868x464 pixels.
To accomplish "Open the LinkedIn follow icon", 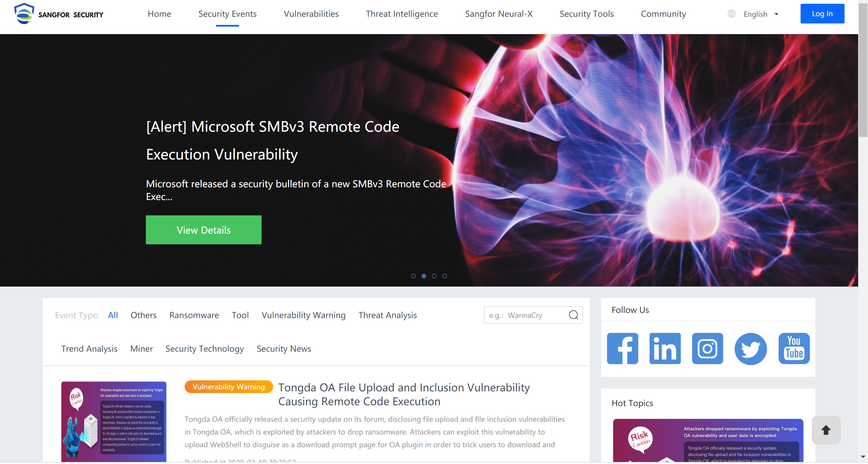I will (x=665, y=348).
